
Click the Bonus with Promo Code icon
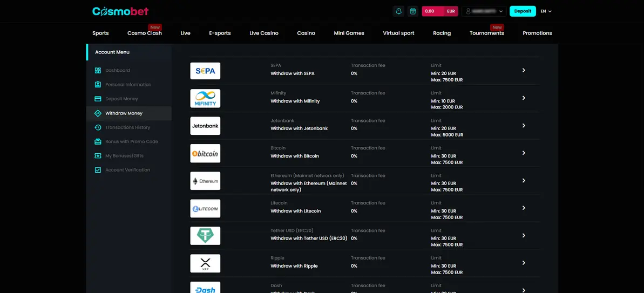tap(98, 141)
